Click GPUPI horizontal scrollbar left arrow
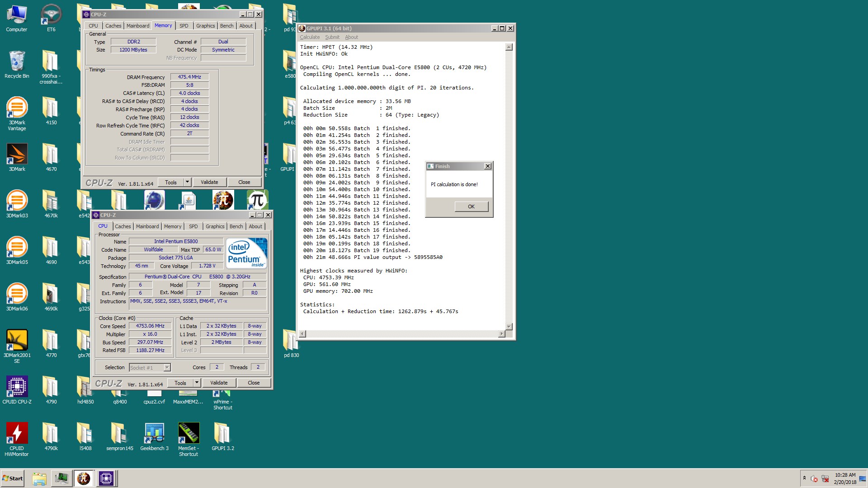Viewport: 868px width, 488px height. (x=302, y=333)
